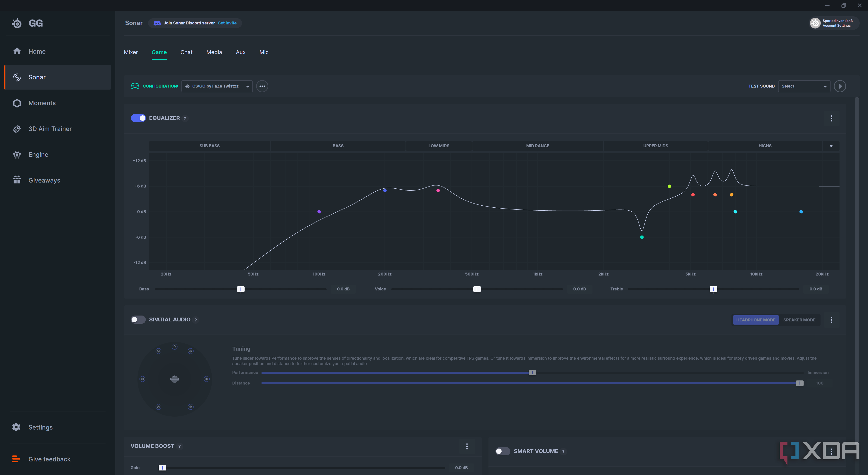
Task: Click the Equalizer help question mark
Action: (x=185, y=118)
